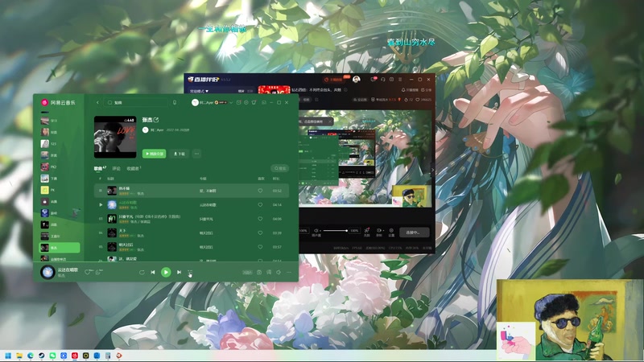Select the song 只要平凡 in the list
The image size is (644, 362).
[126, 216]
